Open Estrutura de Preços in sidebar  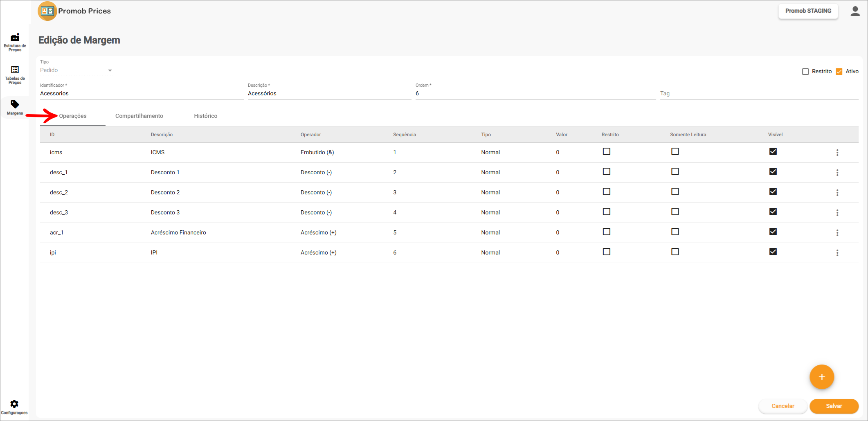15,42
